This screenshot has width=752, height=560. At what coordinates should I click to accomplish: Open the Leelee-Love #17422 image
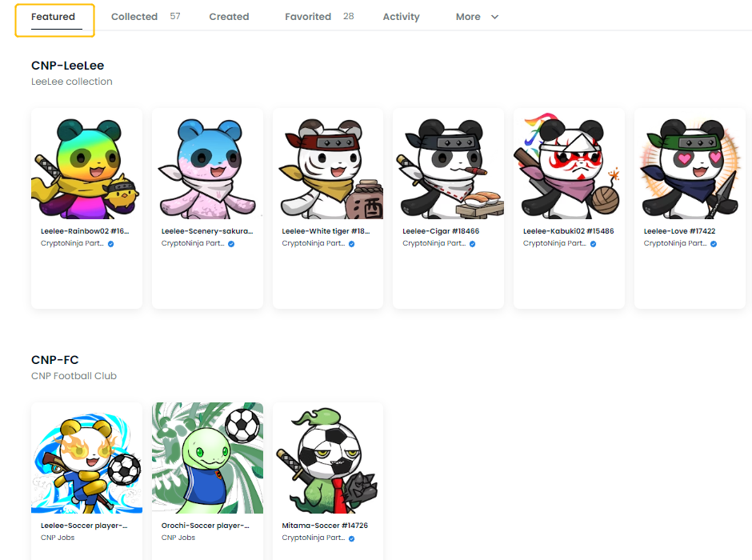pos(690,163)
